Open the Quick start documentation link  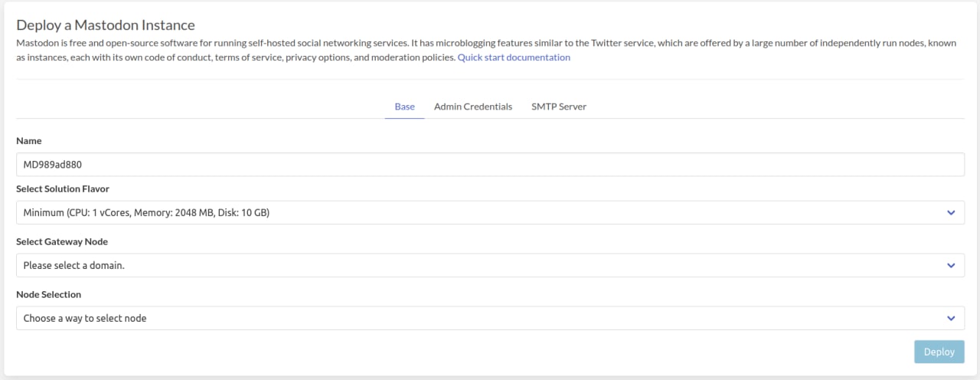click(514, 57)
